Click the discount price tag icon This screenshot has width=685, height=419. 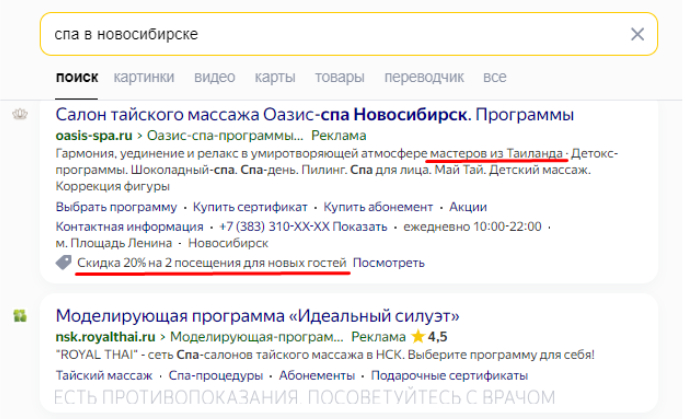coord(64,263)
